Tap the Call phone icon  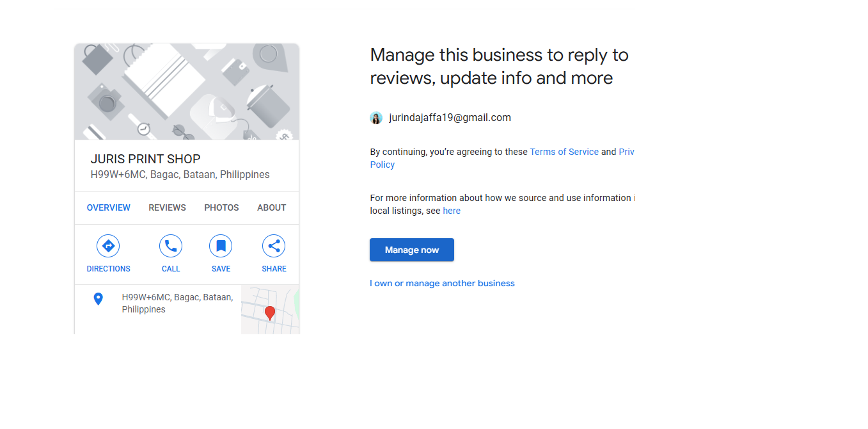(171, 246)
